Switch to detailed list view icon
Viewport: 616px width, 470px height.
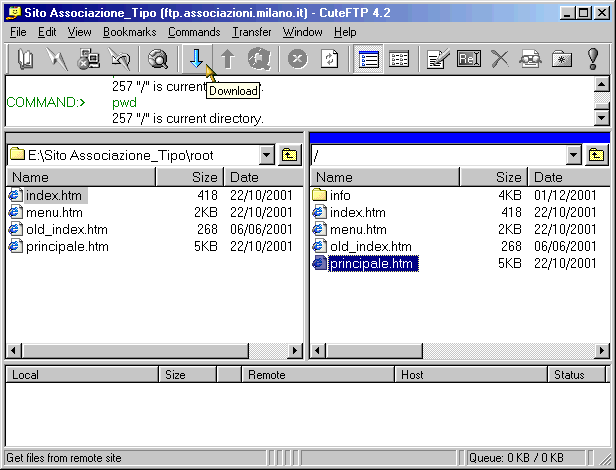coord(399,59)
